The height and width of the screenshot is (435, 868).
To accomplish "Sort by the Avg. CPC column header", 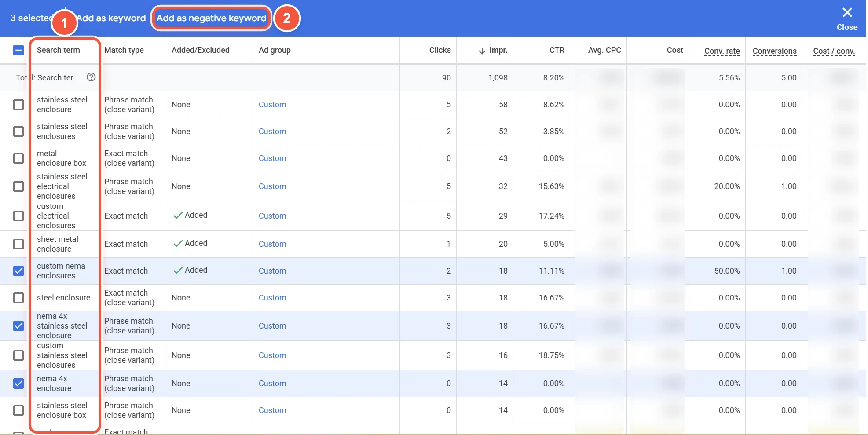I will pos(604,50).
